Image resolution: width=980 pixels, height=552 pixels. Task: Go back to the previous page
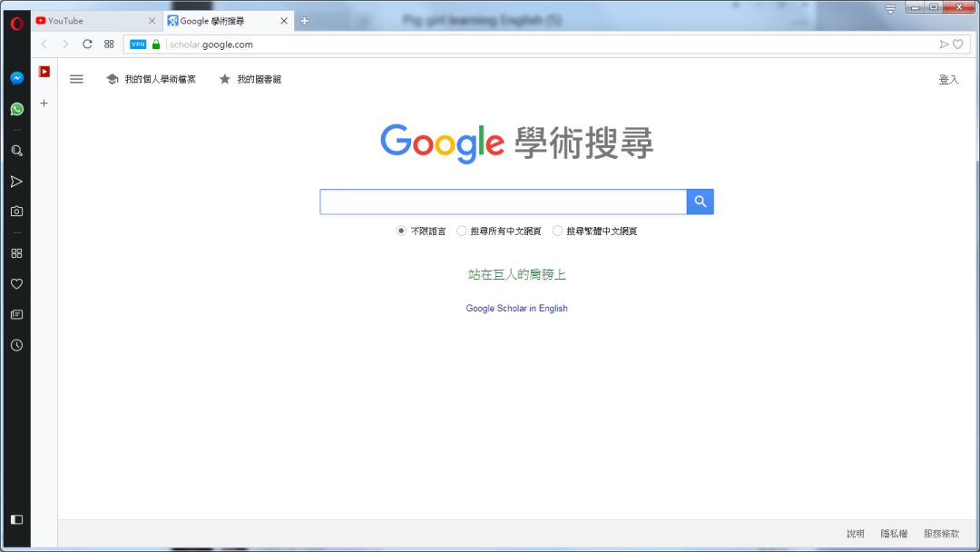(44, 44)
